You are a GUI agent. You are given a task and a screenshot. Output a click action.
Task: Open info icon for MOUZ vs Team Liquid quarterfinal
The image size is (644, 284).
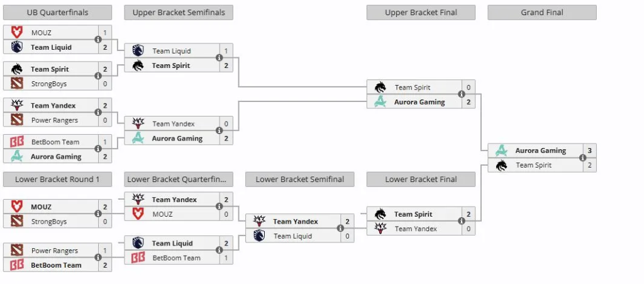point(98,40)
